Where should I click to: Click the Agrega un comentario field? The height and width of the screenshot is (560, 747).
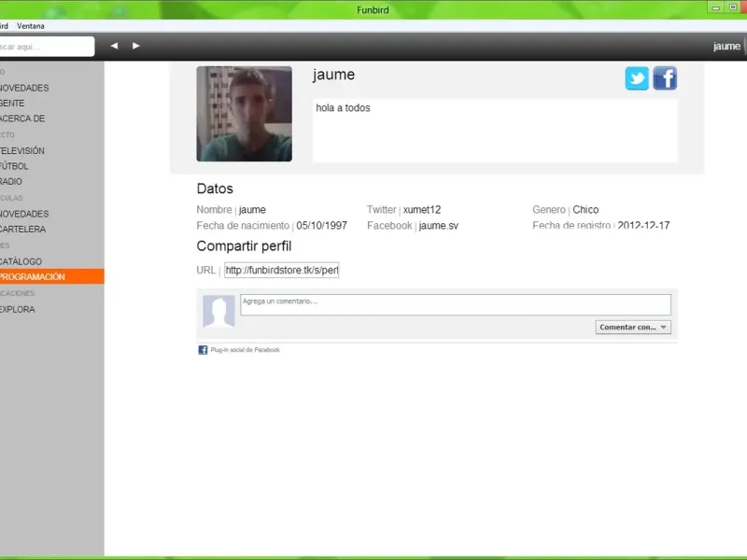point(456,305)
